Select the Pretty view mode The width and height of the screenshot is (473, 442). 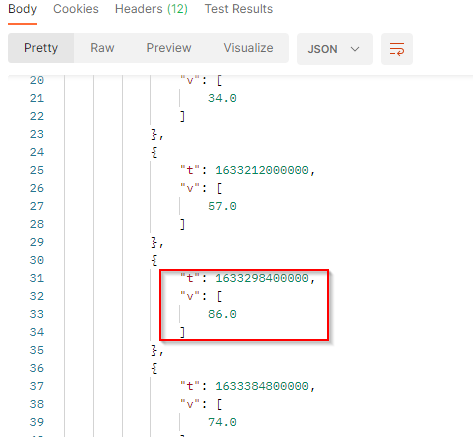41,48
